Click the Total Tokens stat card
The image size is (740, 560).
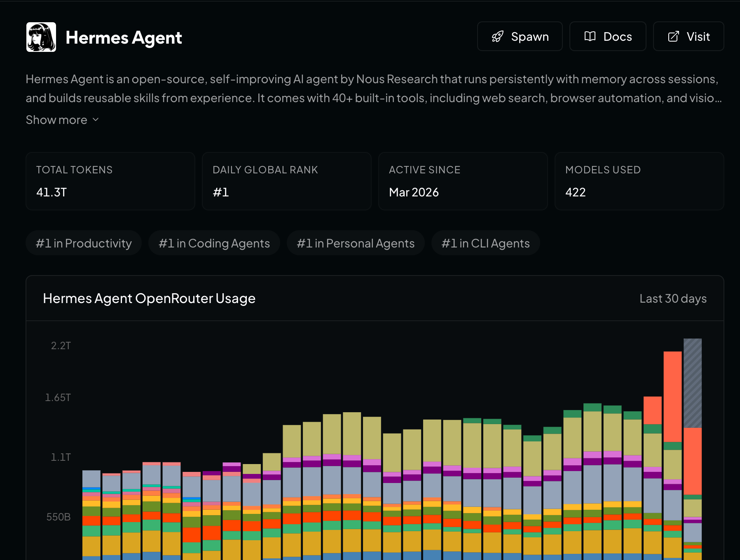coord(110,181)
